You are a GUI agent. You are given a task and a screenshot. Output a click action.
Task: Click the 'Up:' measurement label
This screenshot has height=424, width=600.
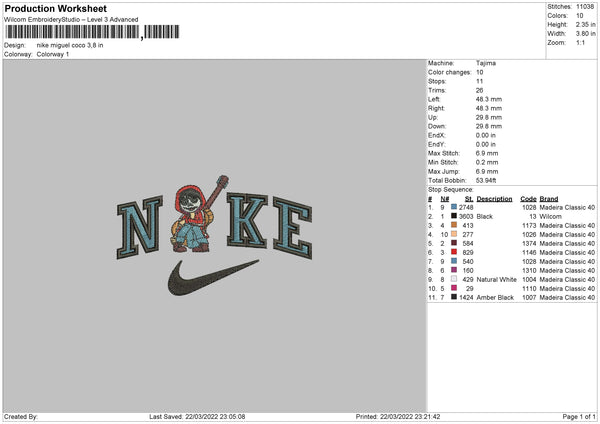[433, 117]
